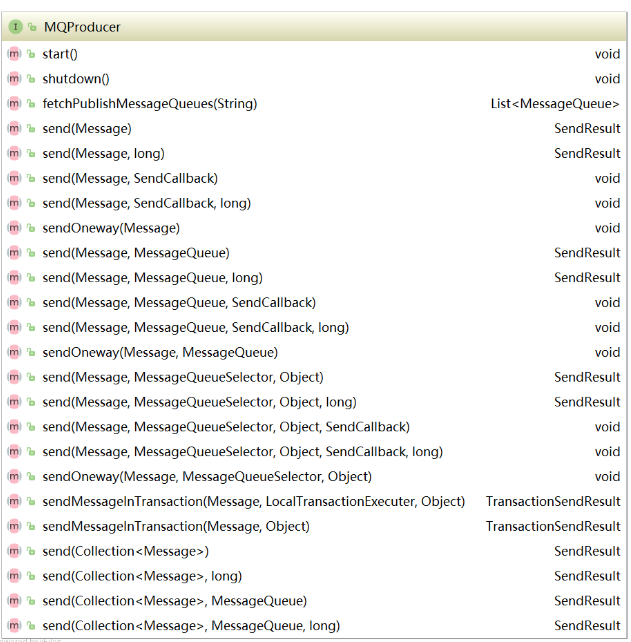Click void return type of start()
The height and width of the screenshot is (642, 631).
click(607, 54)
